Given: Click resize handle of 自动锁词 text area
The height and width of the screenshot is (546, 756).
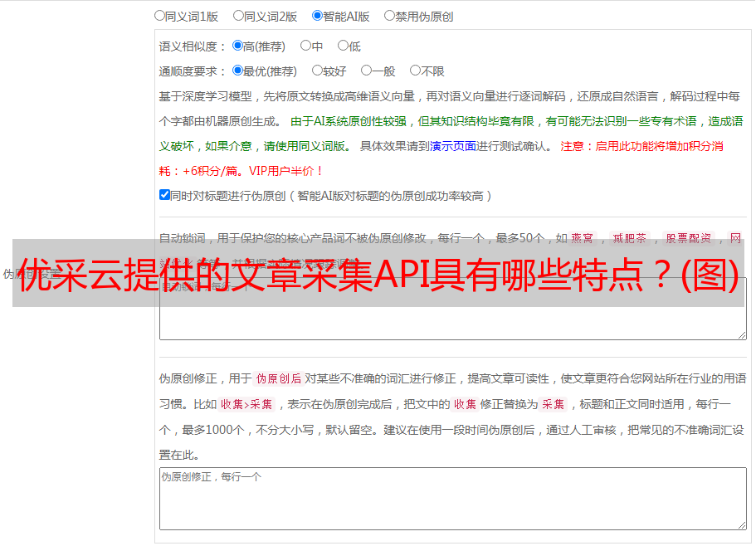Looking at the screenshot, I should tap(741, 334).
